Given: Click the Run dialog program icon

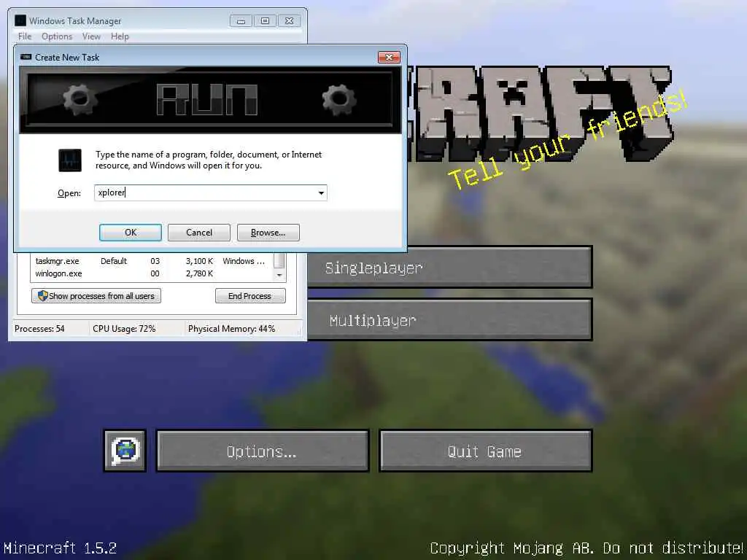Looking at the screenshot, I should pos(70,160).
